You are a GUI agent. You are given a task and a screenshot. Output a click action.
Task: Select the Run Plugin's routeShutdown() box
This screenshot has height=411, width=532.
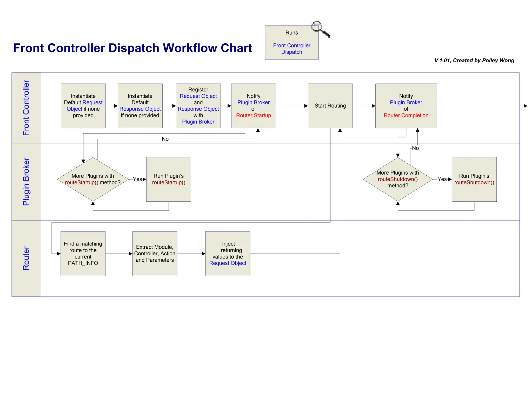point(474,179)
